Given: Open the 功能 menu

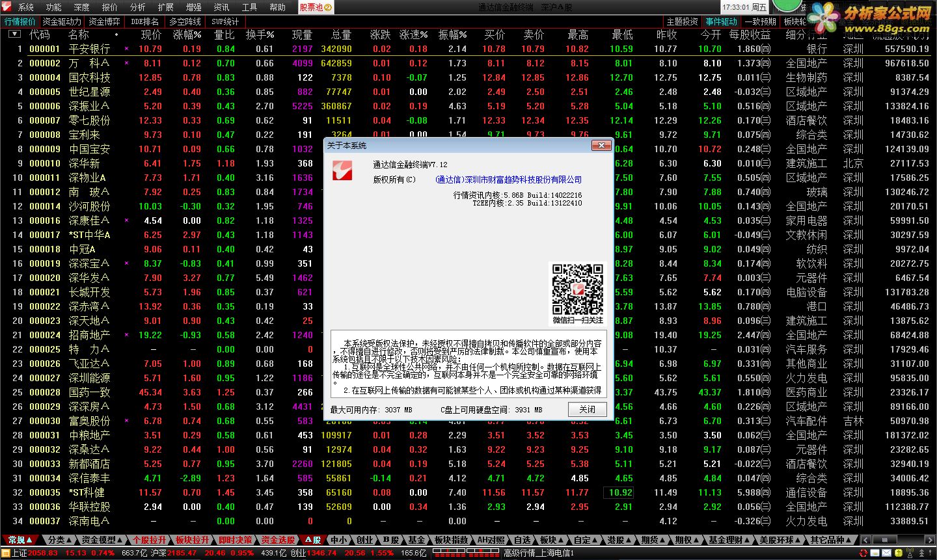Looking at the screenshot, I should [x=54, y=7].
